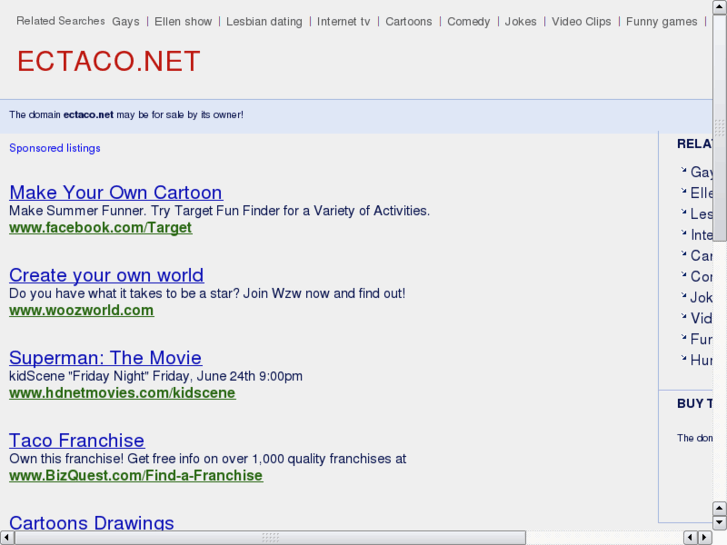Screen dimensions: 727x545
Task: Open the Ellen show related search
Action: [x=183, y=22]
